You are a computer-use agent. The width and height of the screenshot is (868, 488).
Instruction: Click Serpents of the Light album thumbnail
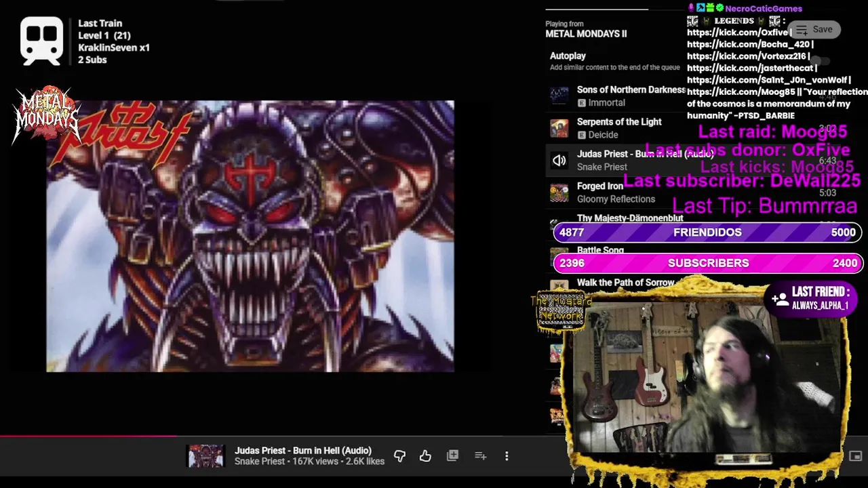click(559, 128)
